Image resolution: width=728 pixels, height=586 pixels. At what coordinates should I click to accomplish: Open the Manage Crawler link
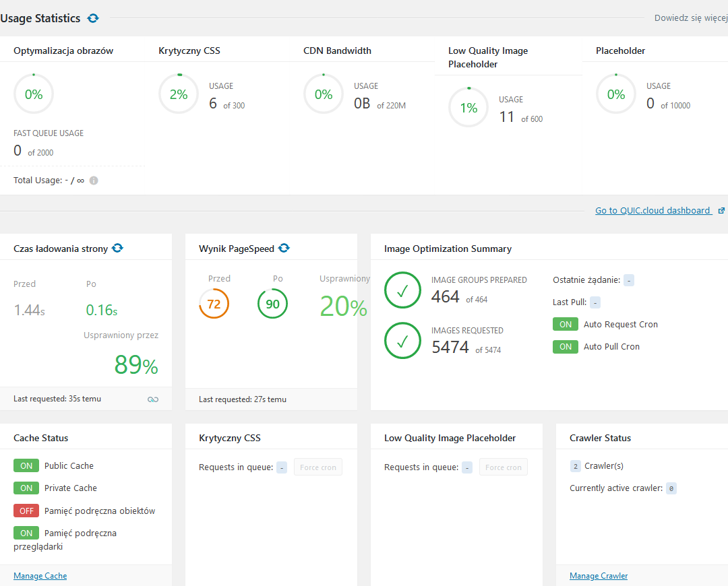(x=599, y=576)
